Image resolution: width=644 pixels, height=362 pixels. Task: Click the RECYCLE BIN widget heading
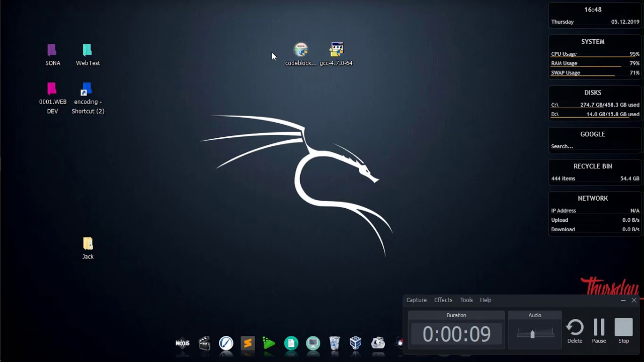pyautogui.click(x=593, y=166)
